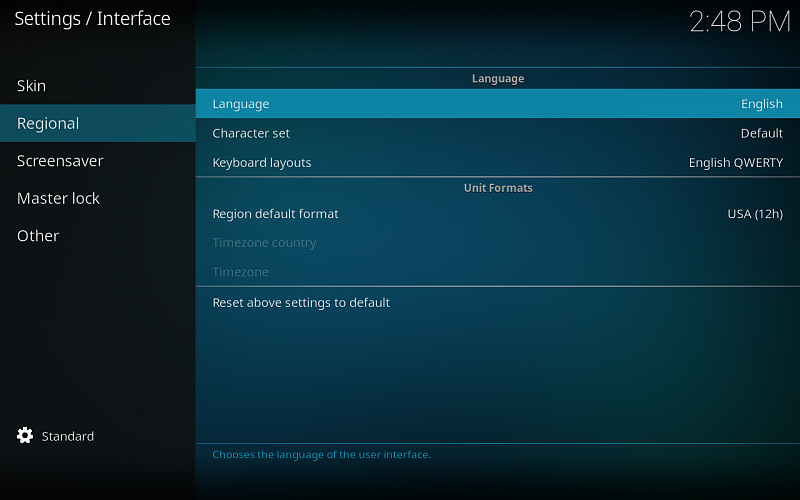Click the Standard settings level label
The width and height of the screenshot is (800, 500).
tap(68, 436)
